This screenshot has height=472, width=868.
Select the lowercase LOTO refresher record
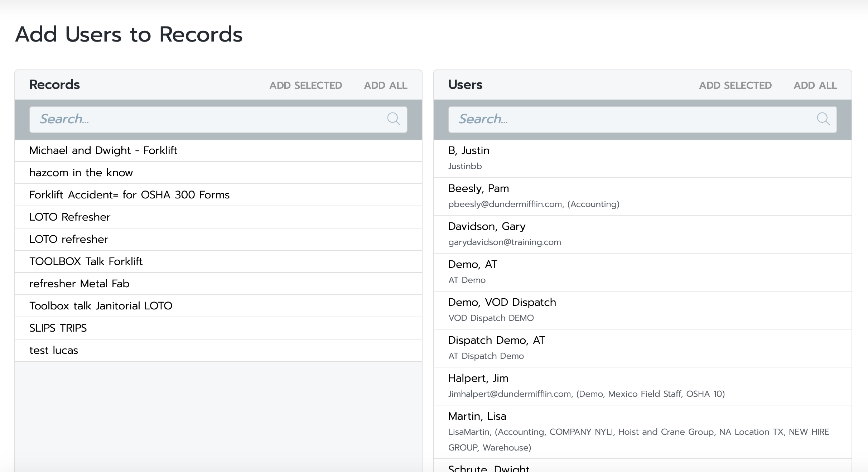[218, 239]
